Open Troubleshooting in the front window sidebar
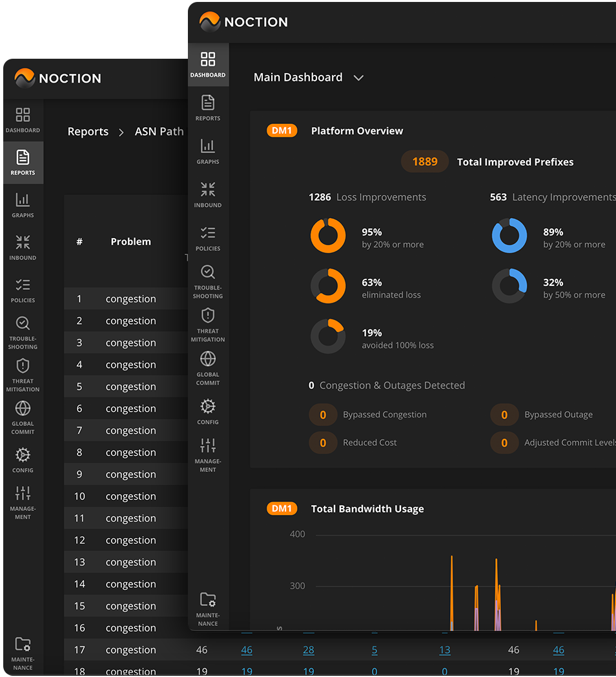Screen dimensions: 616x677 tap(208, 281)
